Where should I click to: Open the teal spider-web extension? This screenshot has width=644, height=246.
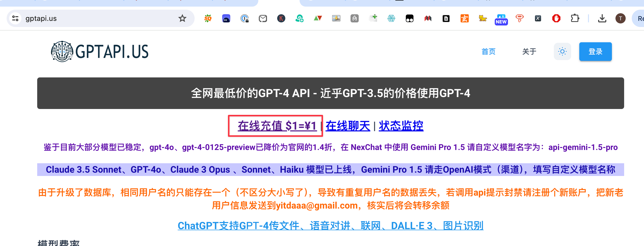(391, 18)
